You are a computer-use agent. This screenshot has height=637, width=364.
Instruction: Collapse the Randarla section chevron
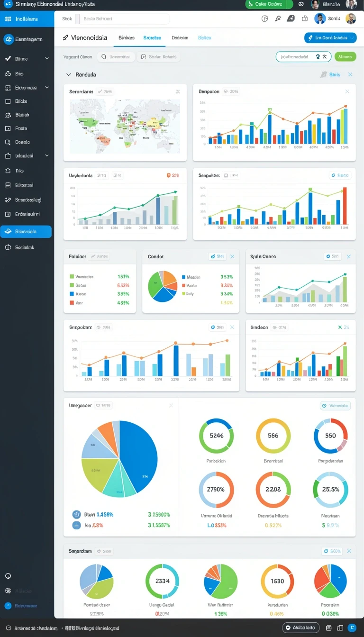[x=69, y=74]
